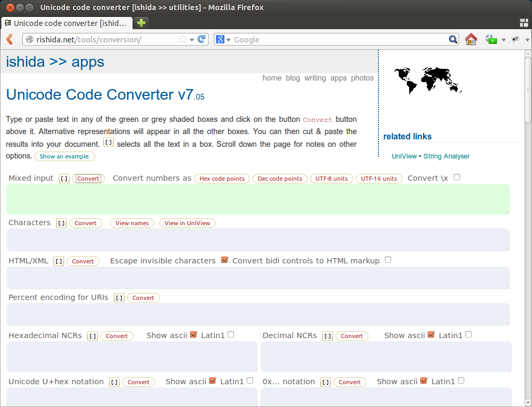The width and height of the screenshot is (532, 407).
Task: Click the bug addon toolbar icon
Action: pyautogui.click(x=516, y=39)
